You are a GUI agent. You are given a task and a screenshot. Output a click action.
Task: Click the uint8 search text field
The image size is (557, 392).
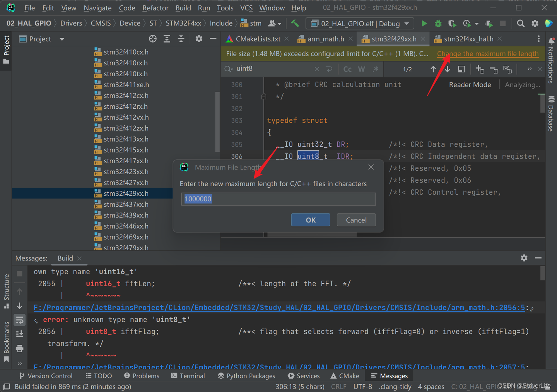pos(274,68)
